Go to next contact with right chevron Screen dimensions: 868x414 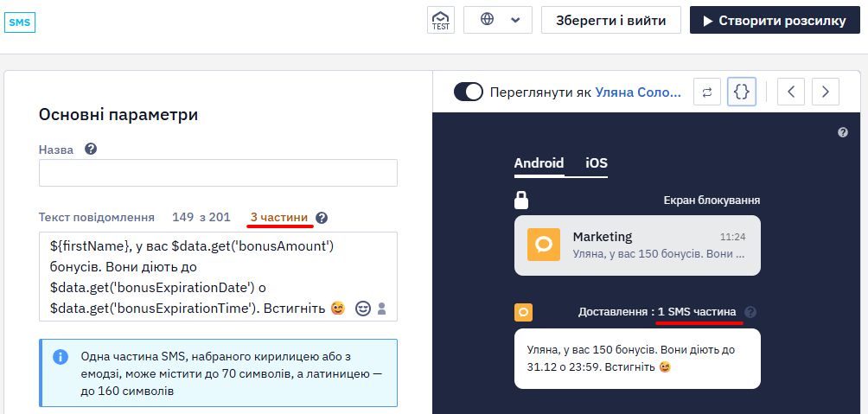(x=826, y=92)
